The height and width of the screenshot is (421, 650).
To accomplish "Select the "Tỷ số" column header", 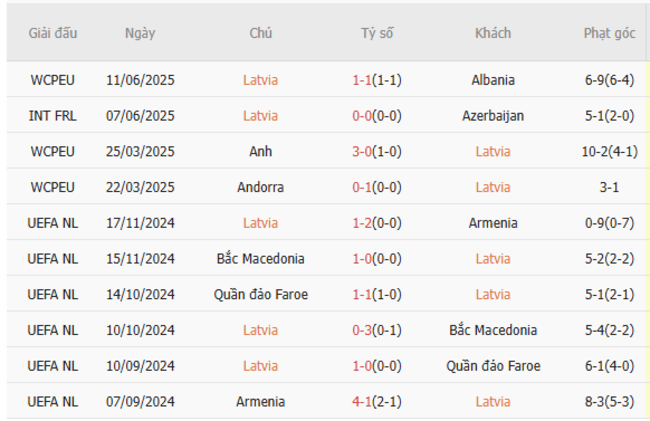I will tap(377, 33).
